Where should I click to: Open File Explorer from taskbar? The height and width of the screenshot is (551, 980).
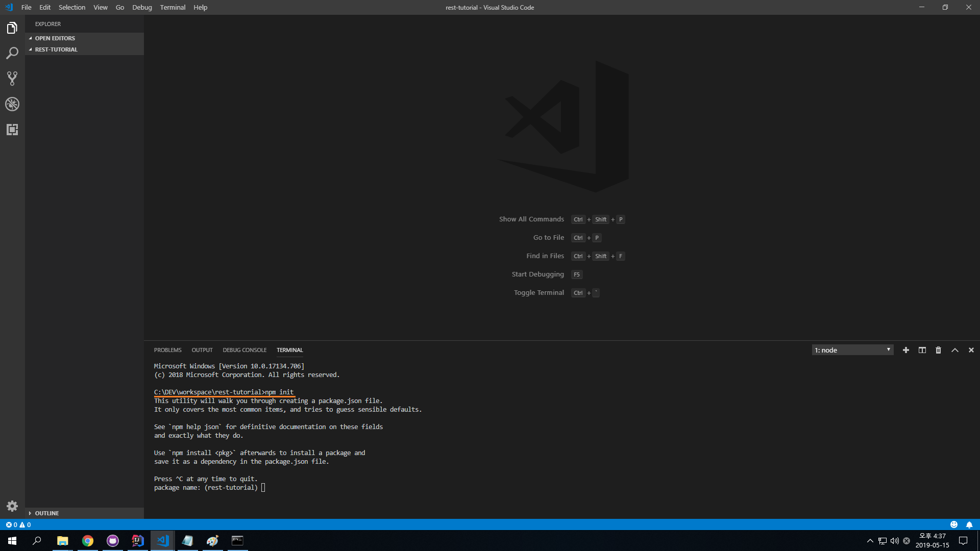pos(62,541)
